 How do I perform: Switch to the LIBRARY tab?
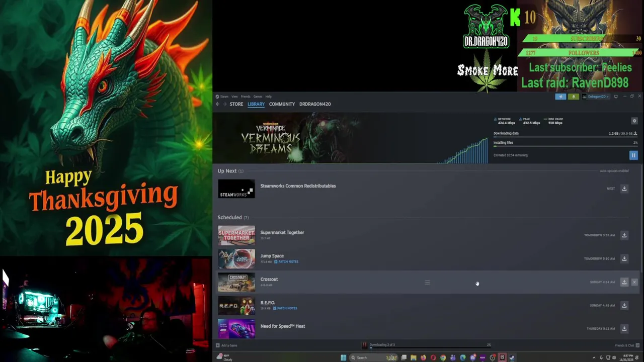[x=256, y=104]
